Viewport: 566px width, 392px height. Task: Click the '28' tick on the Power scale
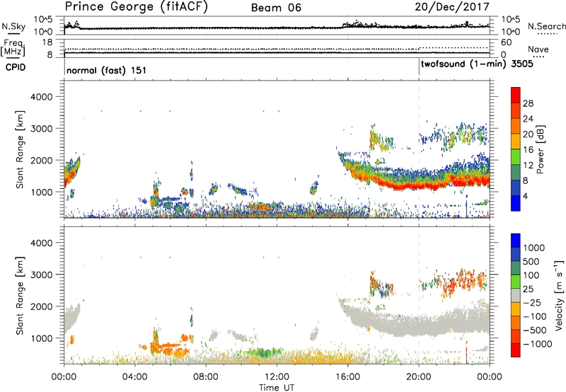point(528,103)
